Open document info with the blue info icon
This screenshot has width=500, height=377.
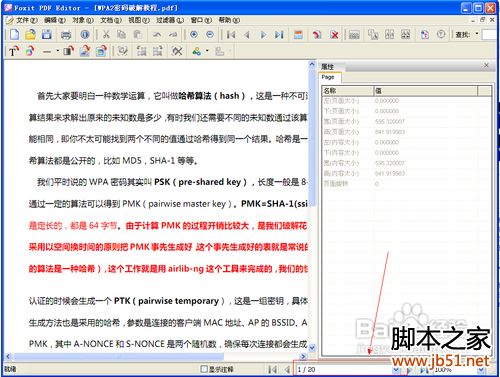[85, 35]
